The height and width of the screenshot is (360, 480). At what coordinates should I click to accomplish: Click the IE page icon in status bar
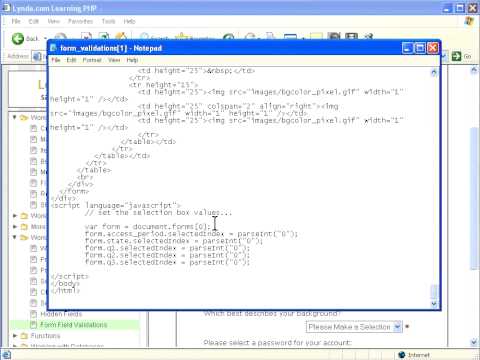pyautogui.click(x=6, y=355)
